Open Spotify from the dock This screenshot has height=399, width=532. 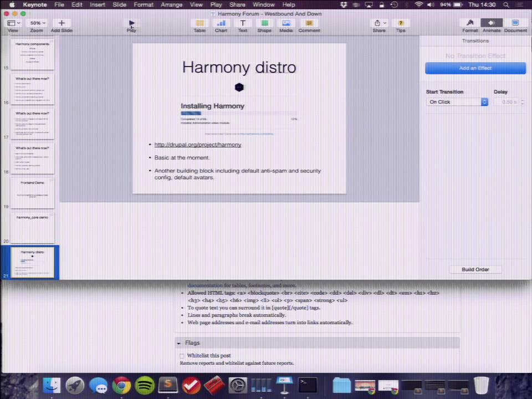(145, 386)
